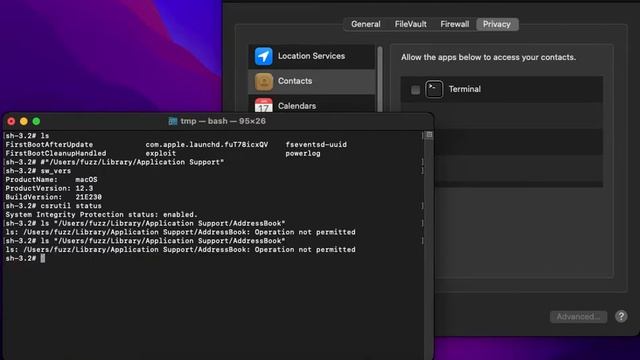Click the Advanced… button
Screen dimensions: 640x360
click(578, 316)
